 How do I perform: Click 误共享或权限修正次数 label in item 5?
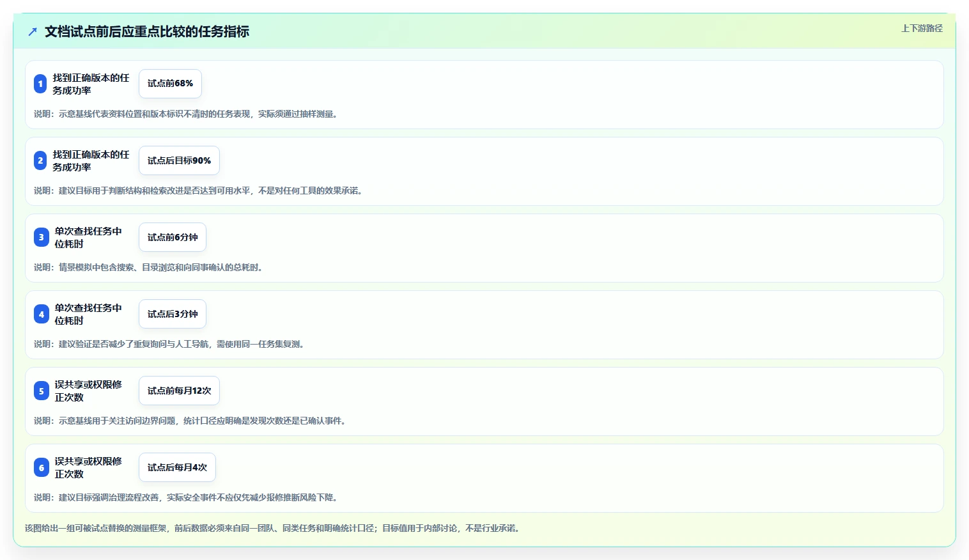click(x=88, y=391)
